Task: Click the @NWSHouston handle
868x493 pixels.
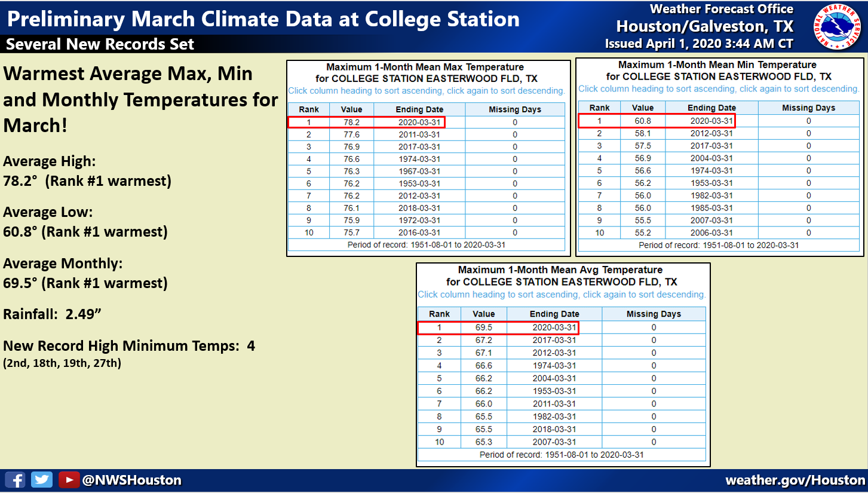Action: click(x=131, y=480)
